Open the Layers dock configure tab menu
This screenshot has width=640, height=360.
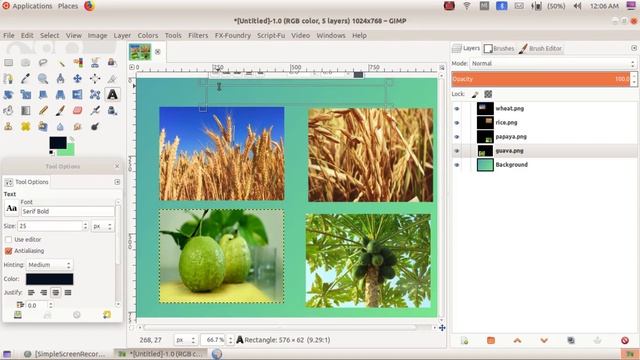click(633, 48)
